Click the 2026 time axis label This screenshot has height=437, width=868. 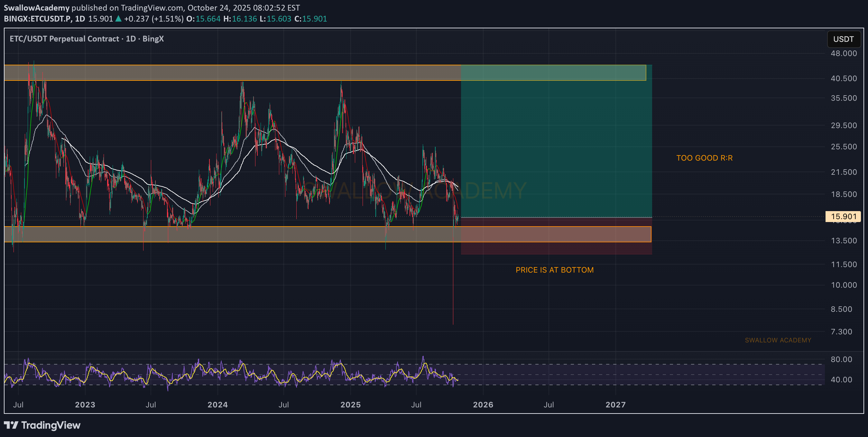(483, 404)
